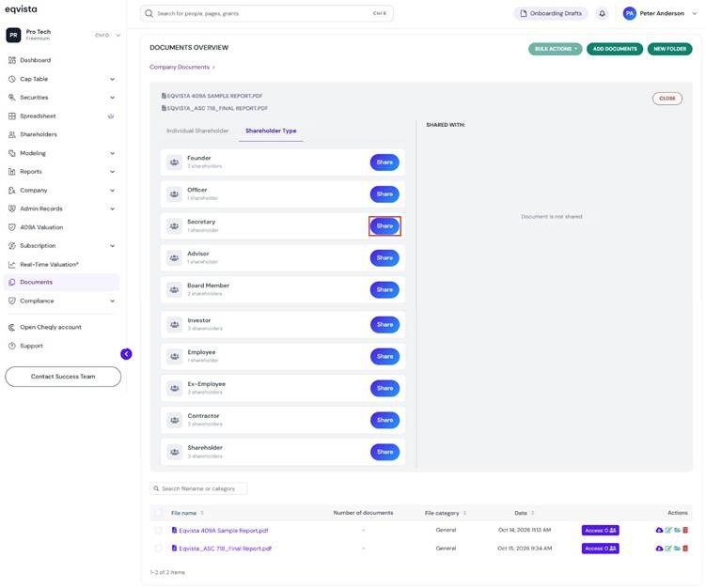Expand the Modeling menu
Image resolution: width=706 pixels, height=588 pixels.
pyautogui.click(x=112, y=153)
